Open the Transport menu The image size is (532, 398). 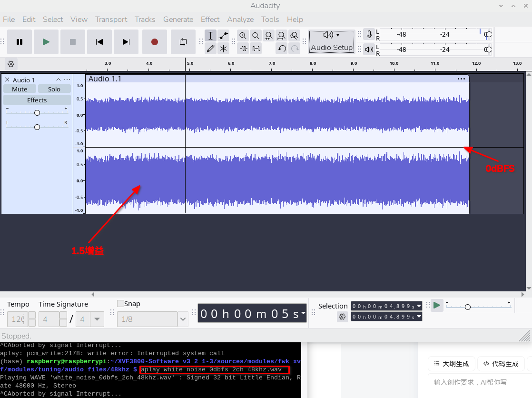click(111, 20)
